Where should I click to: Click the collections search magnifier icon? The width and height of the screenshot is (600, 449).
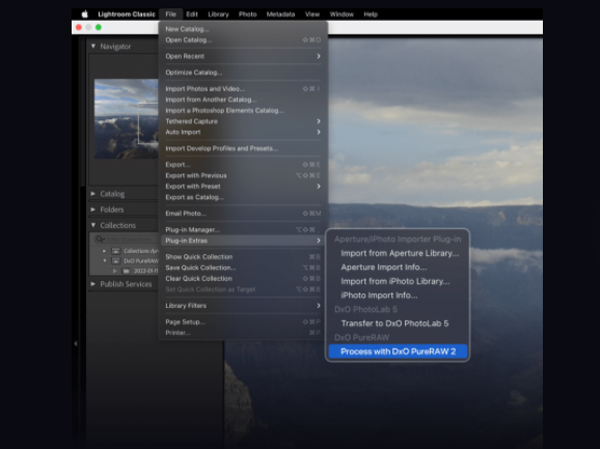[99, 239]
